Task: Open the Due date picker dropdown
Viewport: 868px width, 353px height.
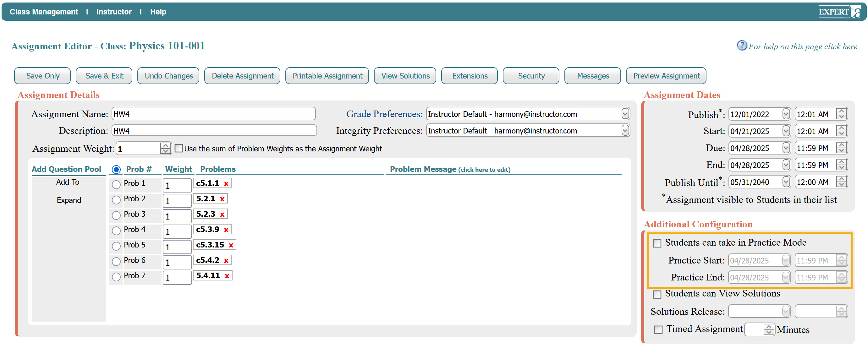Action: pyautogui.click(x=786, y=148)
